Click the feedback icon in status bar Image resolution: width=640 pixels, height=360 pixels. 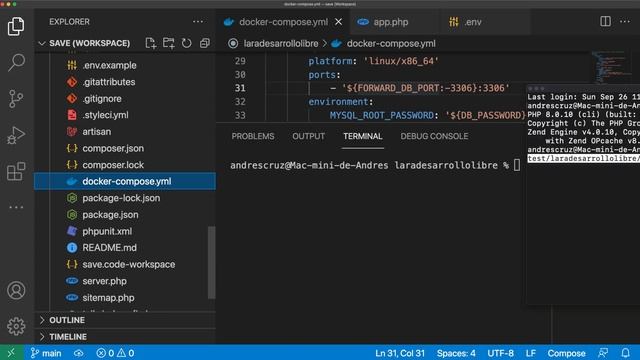click(603, 353)
